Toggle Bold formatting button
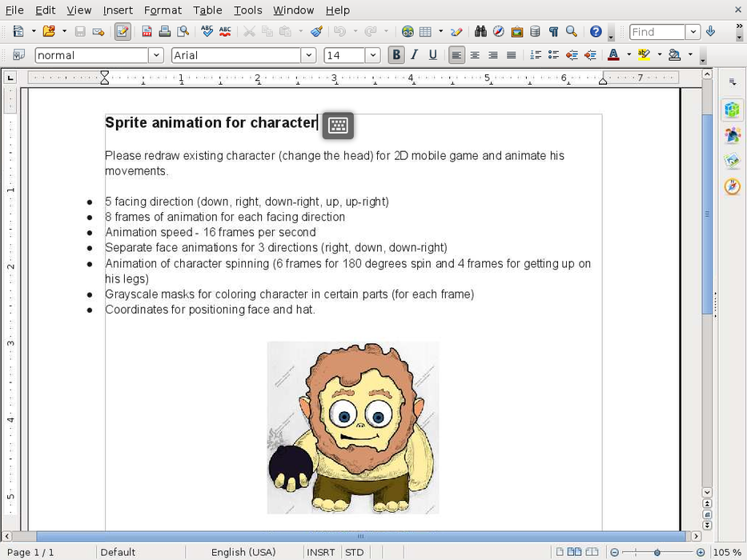The image size is (747, 560). (396, 55)
